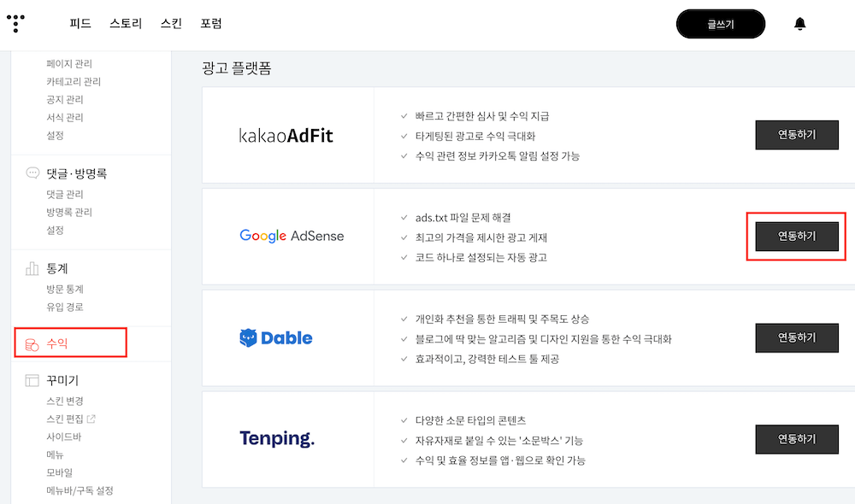Click 연동하기 for kakaoAdFit

tap(797, 135)
